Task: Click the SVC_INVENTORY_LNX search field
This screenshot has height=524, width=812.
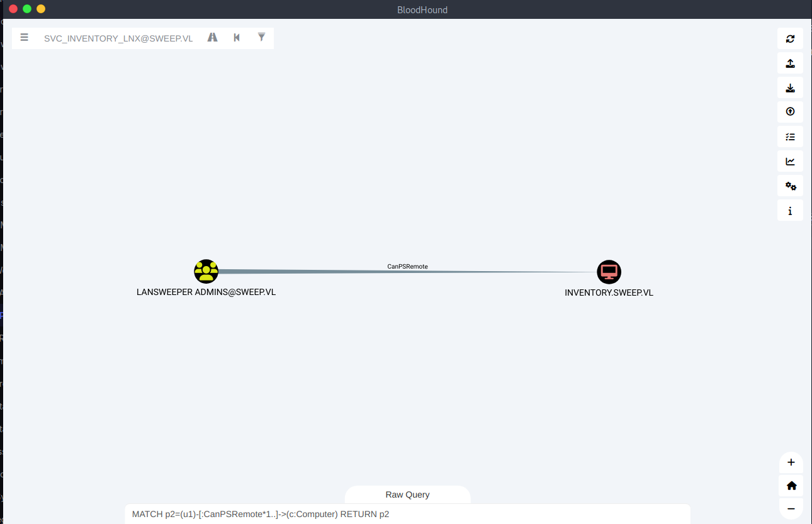Action: pyautogui.click(x=118, y=38)
